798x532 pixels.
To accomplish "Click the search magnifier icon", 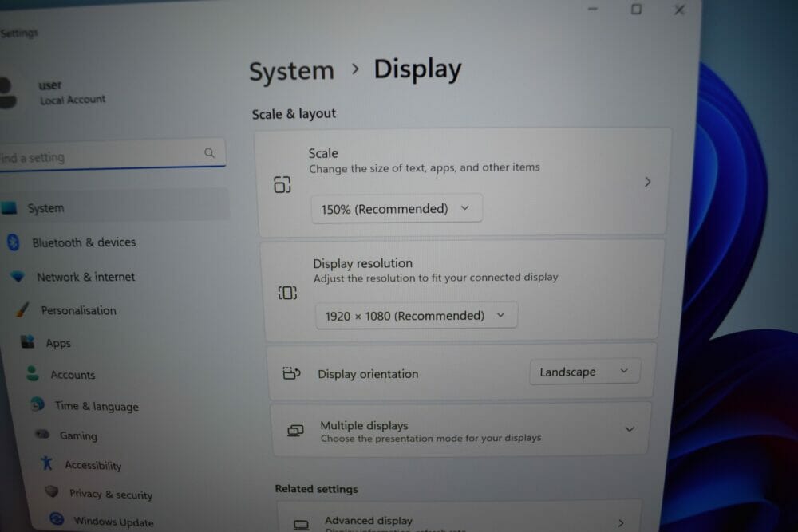I will tap(209, 152).
